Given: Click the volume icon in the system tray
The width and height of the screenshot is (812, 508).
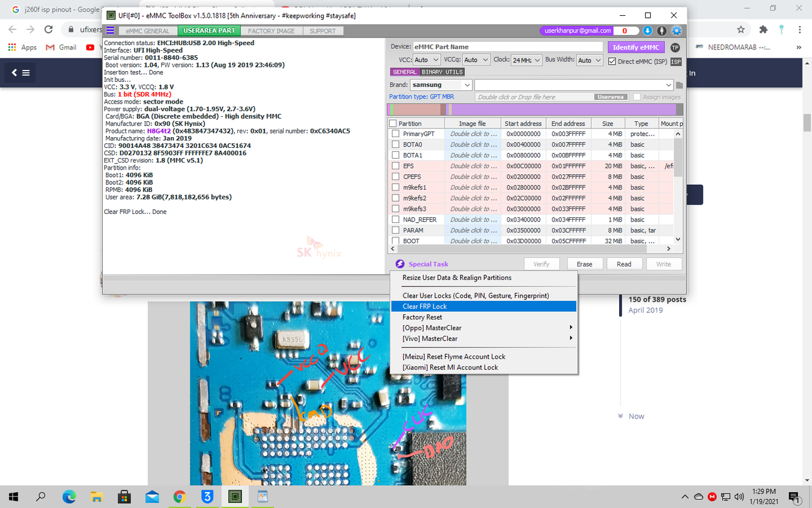Looking at the screenshot, I should 738,496.
